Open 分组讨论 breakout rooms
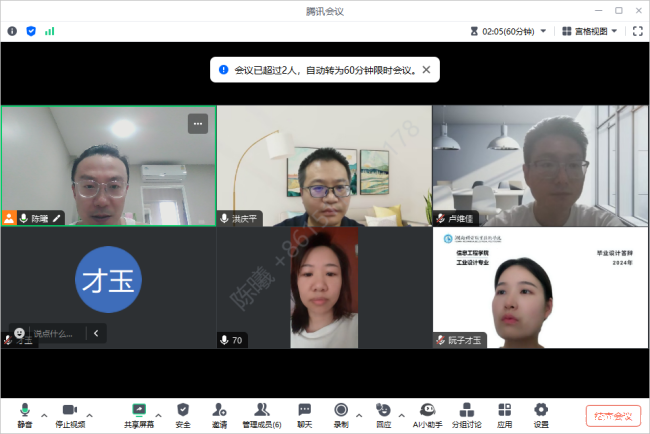650x434 pixels. (467, 414)
